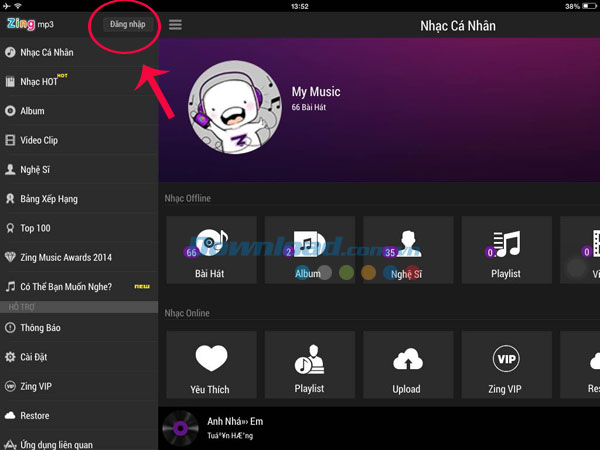Click the battery indicator in status bar
This screenshot has height=450, width=600.
(590, 6)
